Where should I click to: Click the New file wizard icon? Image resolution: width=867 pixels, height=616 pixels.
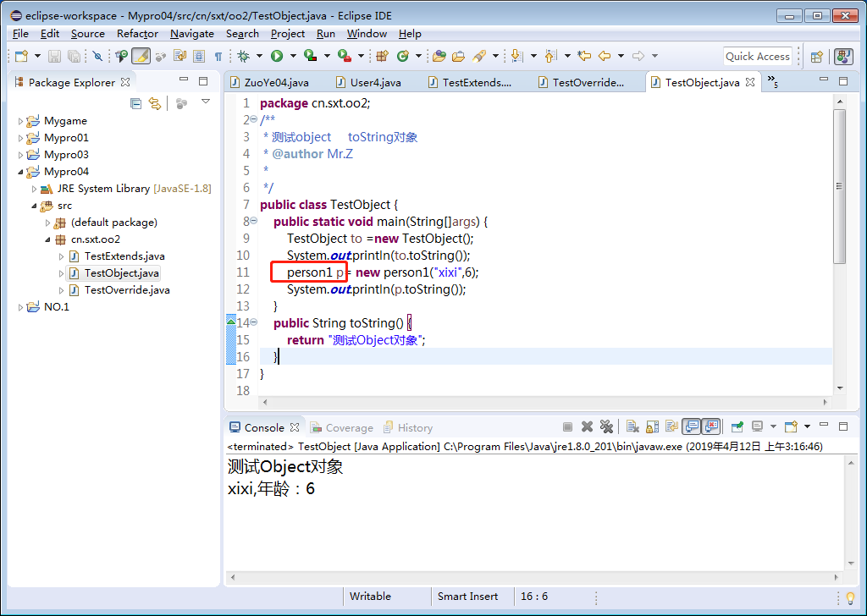click(x=21, y=56)
